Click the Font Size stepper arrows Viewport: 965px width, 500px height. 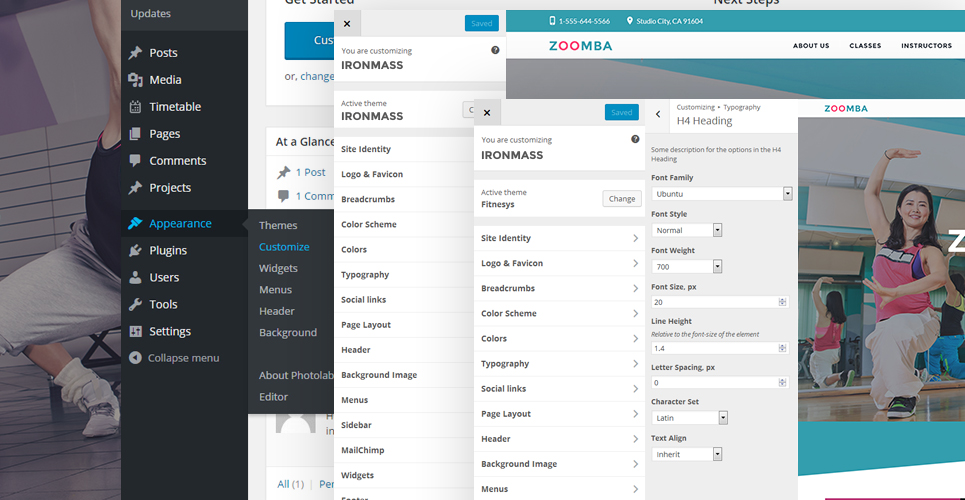click(782, 302)
